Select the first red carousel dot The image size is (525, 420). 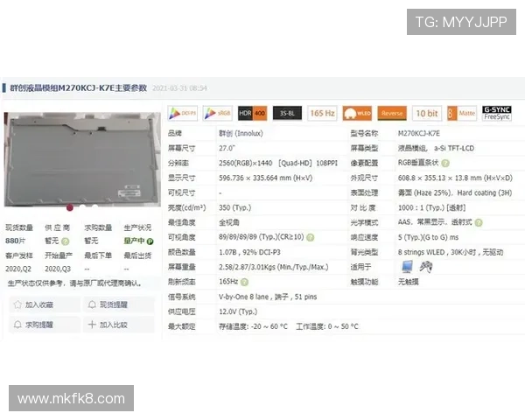(x=70, y=207)
